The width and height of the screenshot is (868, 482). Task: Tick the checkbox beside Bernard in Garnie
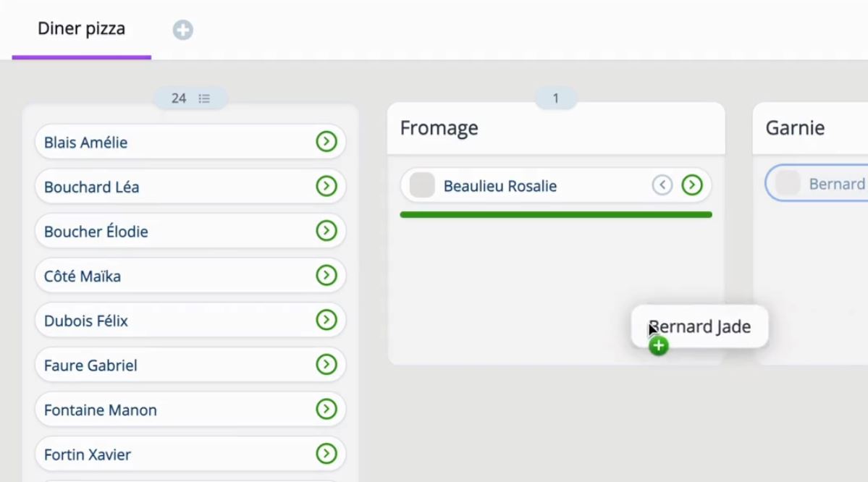pos(788,184)
